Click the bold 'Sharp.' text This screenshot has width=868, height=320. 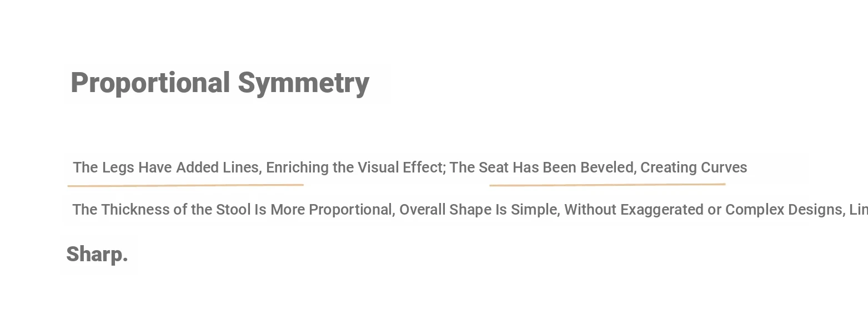pyautogui.click(x=97, y=255)
